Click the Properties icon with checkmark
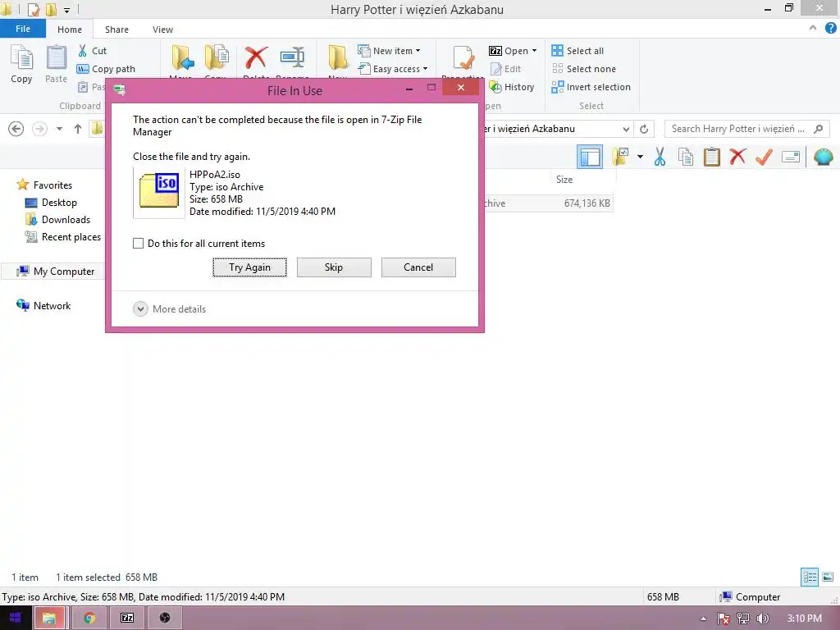 tap(463, 57)
